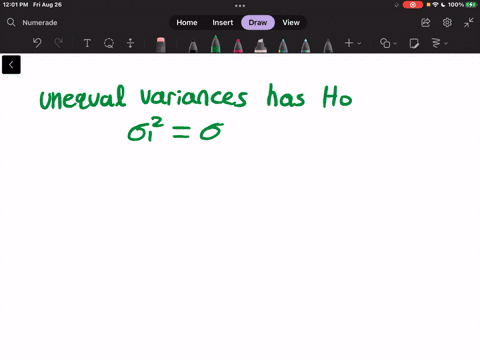
Task: Click the search magnifier icon
Action: [x=11, y=22]
